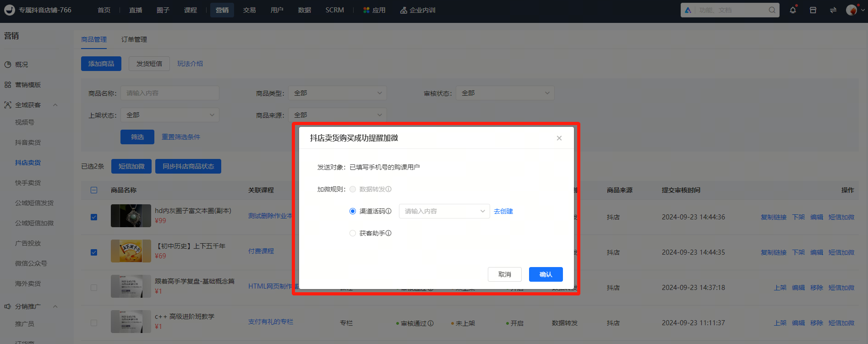
Task: Open the SCRM top menu
Action: pyautogui.click(x=335, y=10)
